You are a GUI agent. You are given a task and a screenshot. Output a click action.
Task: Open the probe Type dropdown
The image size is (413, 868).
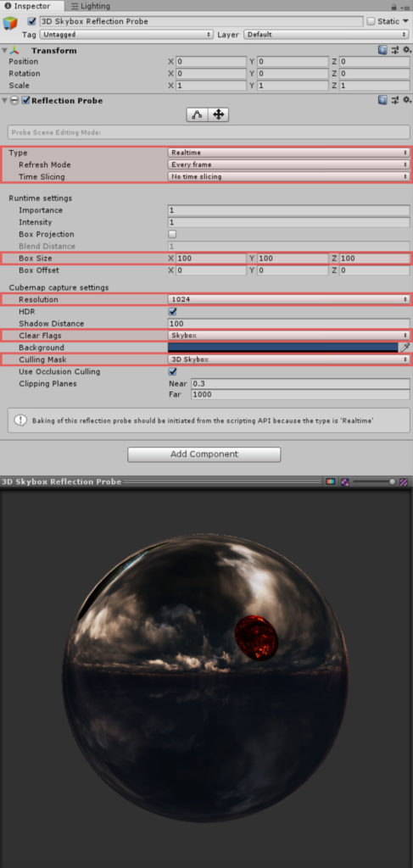287,153
